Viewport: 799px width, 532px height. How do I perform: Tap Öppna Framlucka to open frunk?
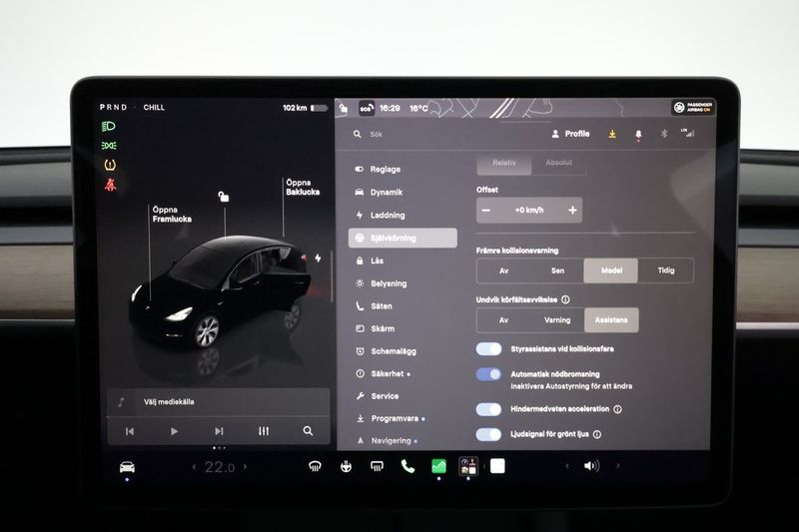pos(172,215)
